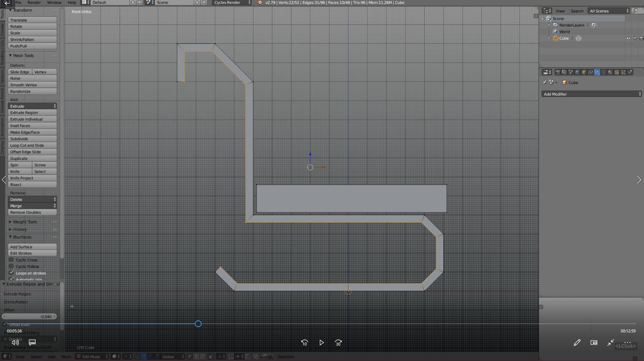Toggle Cube visibility eye in outliner
This screenshot has height=361, width=644.
click(x=628, y=38)
